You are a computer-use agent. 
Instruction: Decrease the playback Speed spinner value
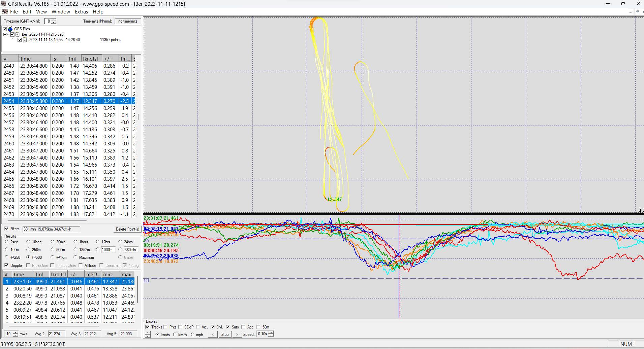271,336
